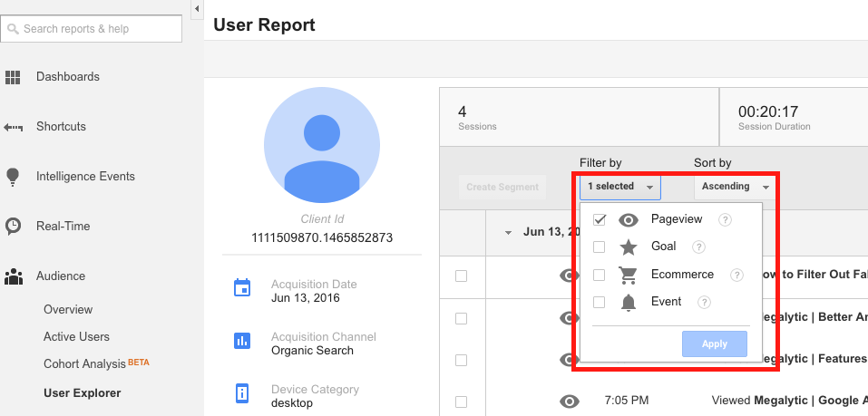Viewport: 868px width, 416px height.
Task: Open Active Users in Audience menu
Action: [x=76, y=336]
